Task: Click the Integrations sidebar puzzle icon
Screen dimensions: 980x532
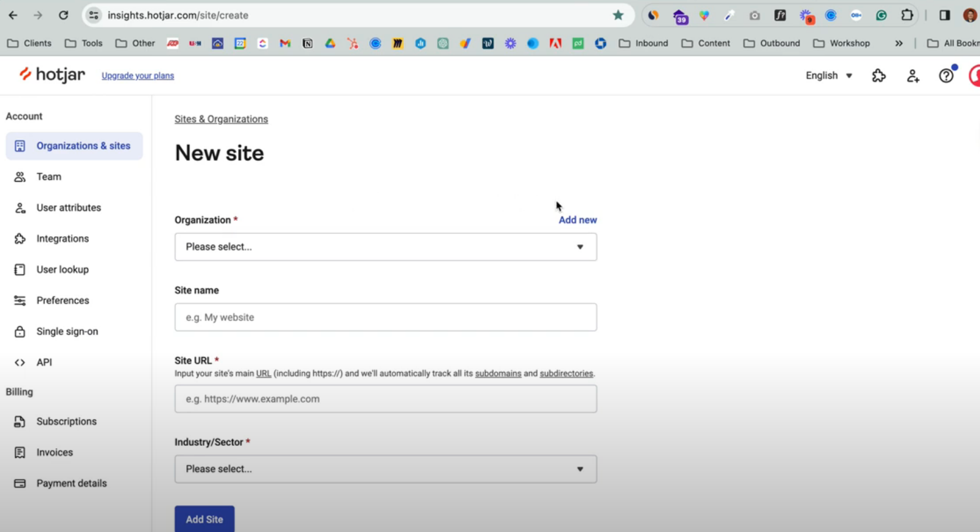Action: coord(20,239)
